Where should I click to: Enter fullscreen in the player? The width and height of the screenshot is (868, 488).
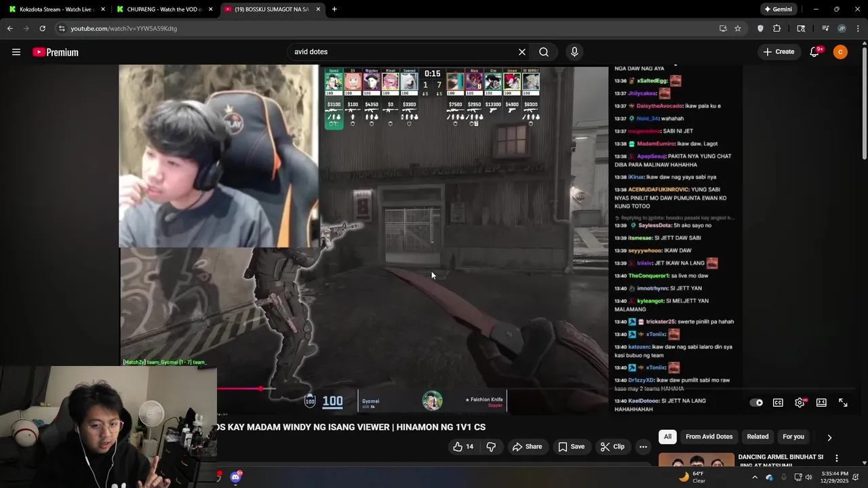[843, 403]
